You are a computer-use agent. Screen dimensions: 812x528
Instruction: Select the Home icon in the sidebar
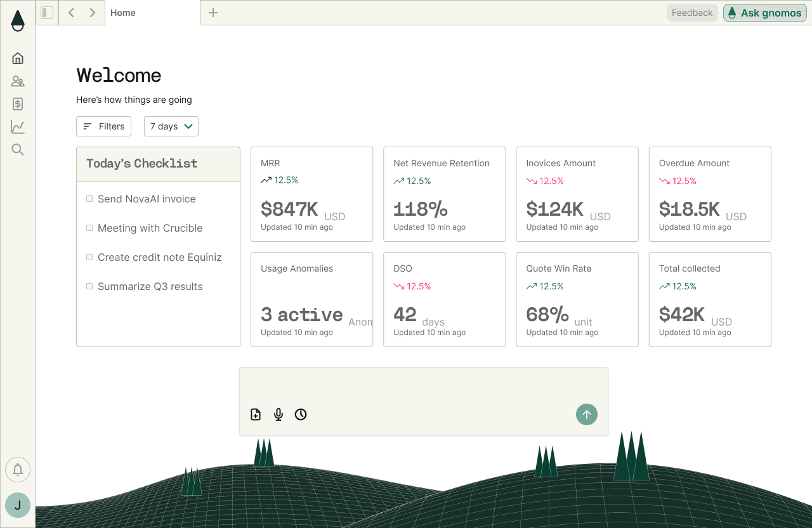(x=17, y=58)
